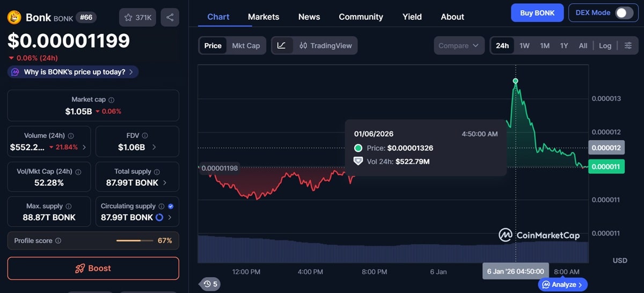Click the $0.00001199 price text

tap(69, 41)
